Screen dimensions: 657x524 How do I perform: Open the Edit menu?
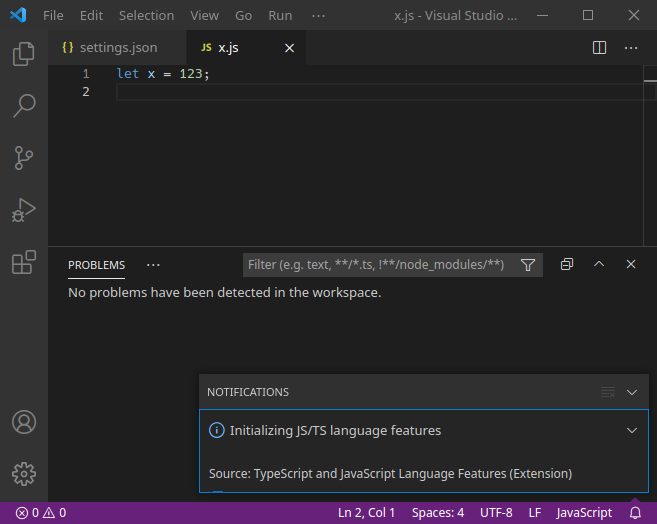click(x=91, y=15)
